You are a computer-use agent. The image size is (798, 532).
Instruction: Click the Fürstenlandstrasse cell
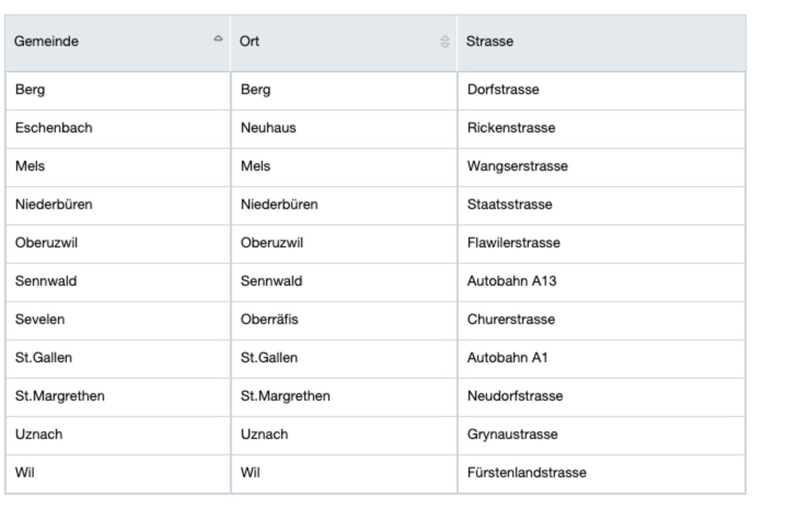click(527, 473)
